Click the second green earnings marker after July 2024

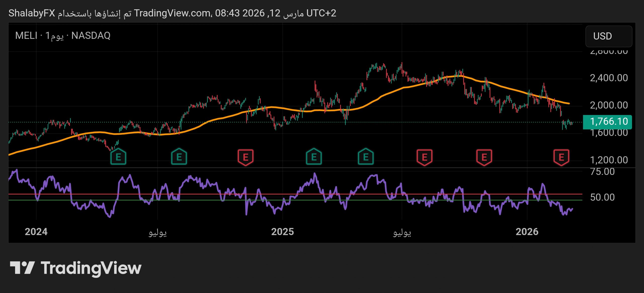pyautogui.click(x=179, y=157)
